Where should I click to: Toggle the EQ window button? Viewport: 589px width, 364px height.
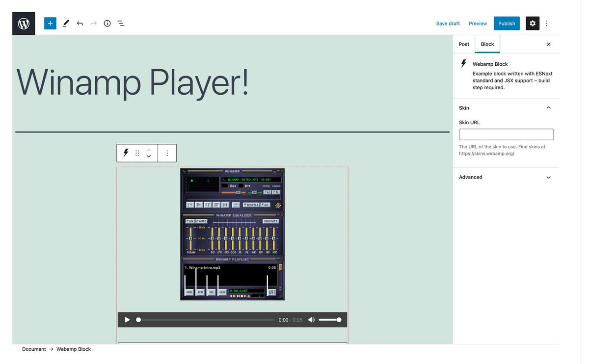[268, 192]
